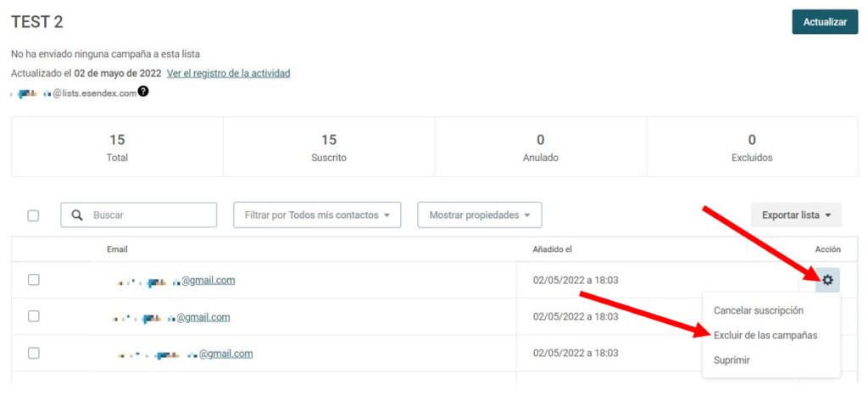This screenshot has height=396, width=868.
Task: Focus the Buscar search field
Action: (138, 215)
